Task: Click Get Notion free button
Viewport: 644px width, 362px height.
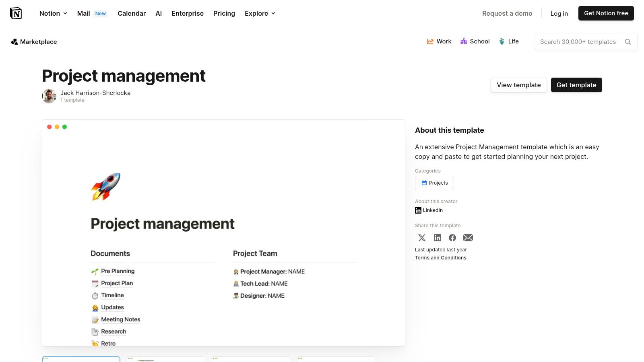Action: pos(606,13)
